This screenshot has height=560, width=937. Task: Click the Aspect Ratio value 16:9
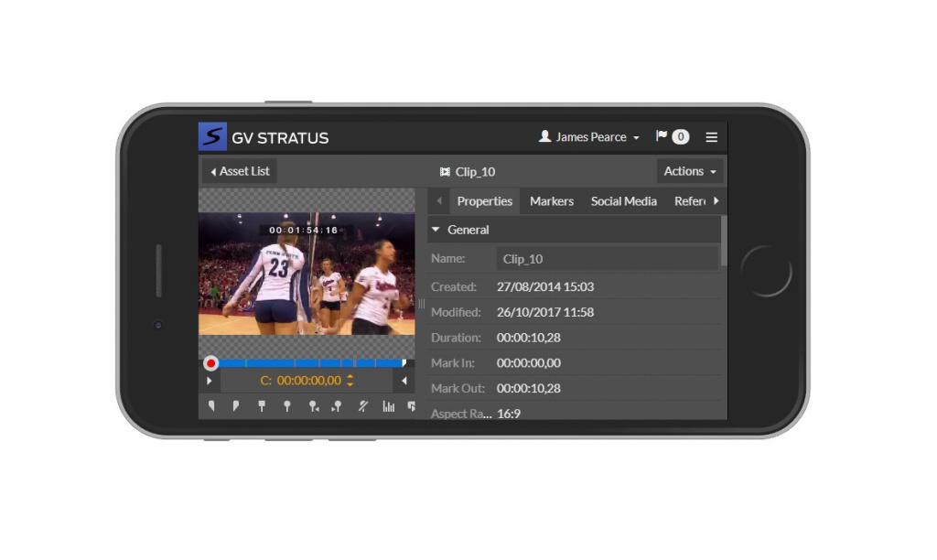pyautogui.click(x=509, y=414)
